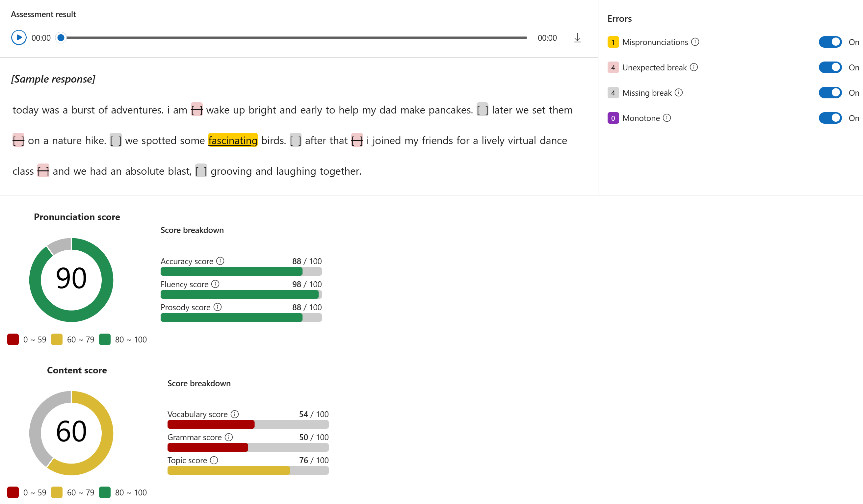Open the Fluency score info tooltip

[x=215, y=284]
